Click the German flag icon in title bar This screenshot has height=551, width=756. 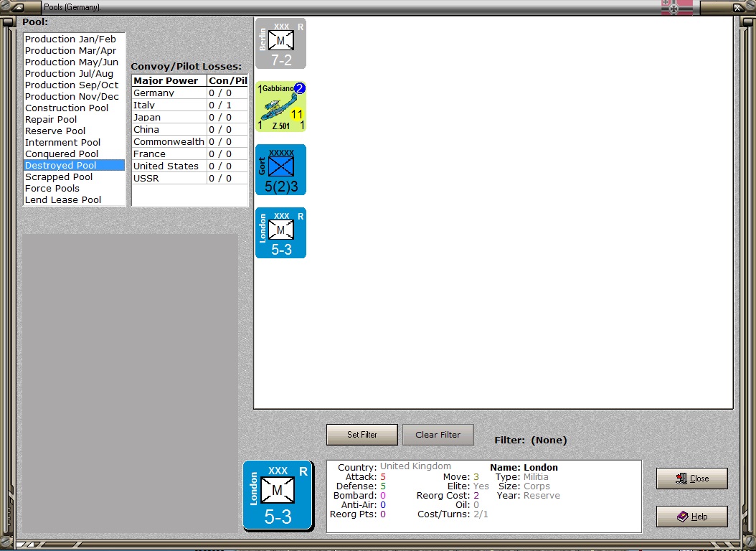[x=676, y=7]
